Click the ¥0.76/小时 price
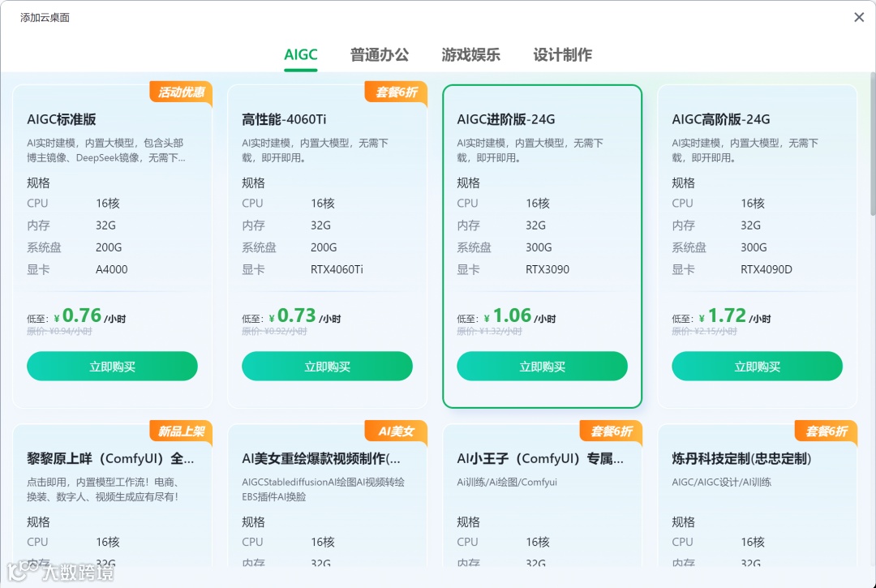This screenshot has width=876, height=588. point(90,316)
